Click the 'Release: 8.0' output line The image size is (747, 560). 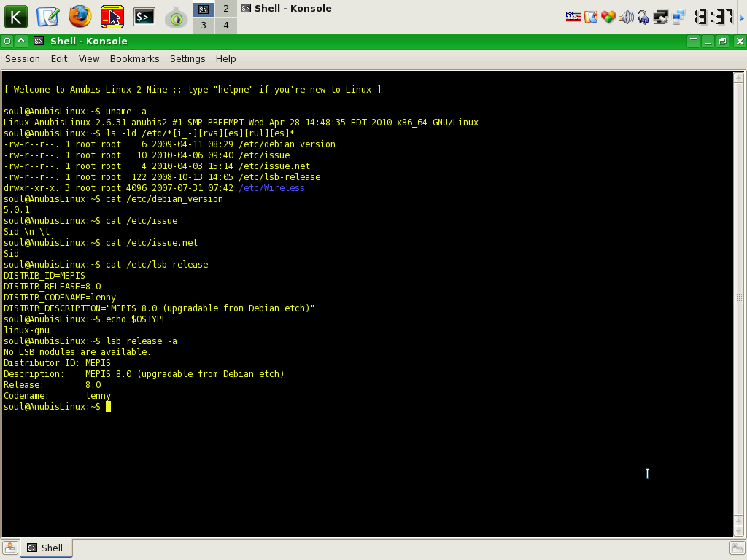[52, 385]
